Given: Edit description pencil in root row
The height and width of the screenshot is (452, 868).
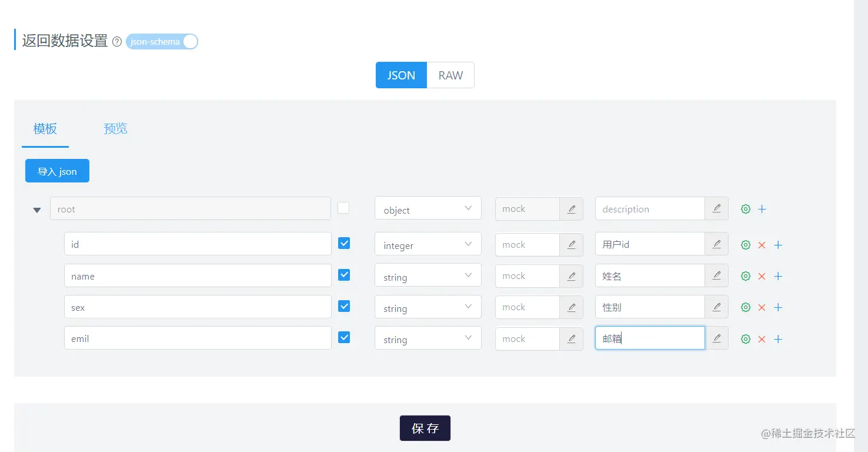Looking at the screenshot, I should pyautogui.click(x=716, y=209).
